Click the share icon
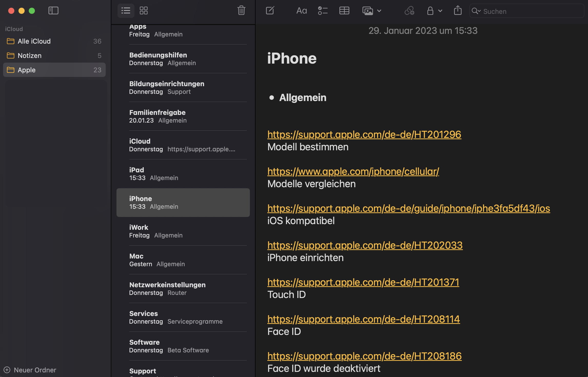This screenshot has height=377, width=588. tap(458, 11)
